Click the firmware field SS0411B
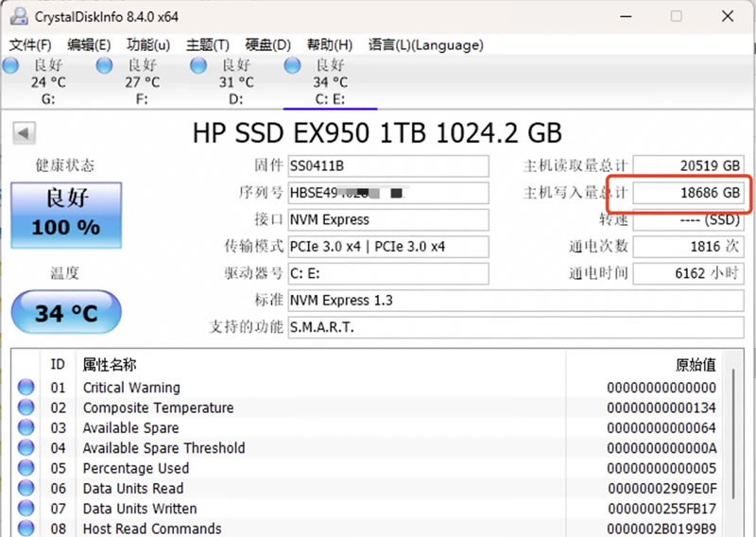This screenshot has width=756, height=537. [388, 166]
